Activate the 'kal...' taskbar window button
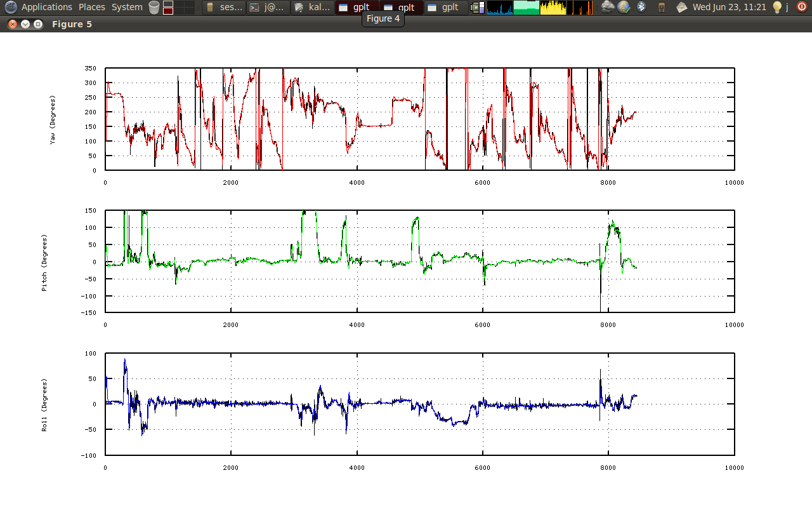Viewport: 812px width, 508px height. [x=312, y=8]
